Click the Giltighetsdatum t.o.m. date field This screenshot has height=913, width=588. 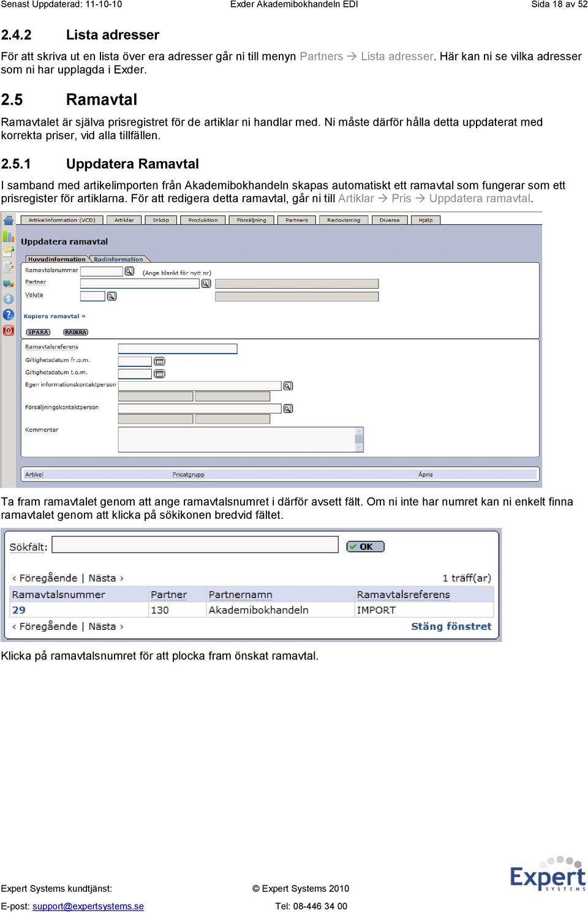135,374
